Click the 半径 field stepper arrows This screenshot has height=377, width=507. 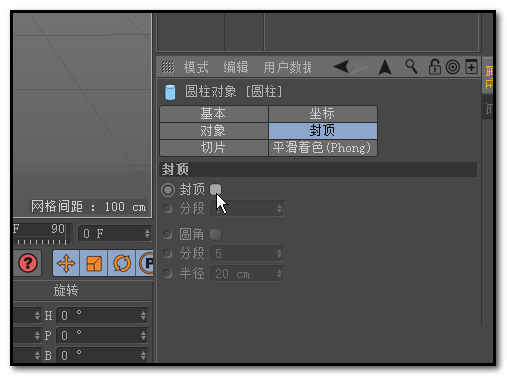pyautogui.click(x=279, y=274)
